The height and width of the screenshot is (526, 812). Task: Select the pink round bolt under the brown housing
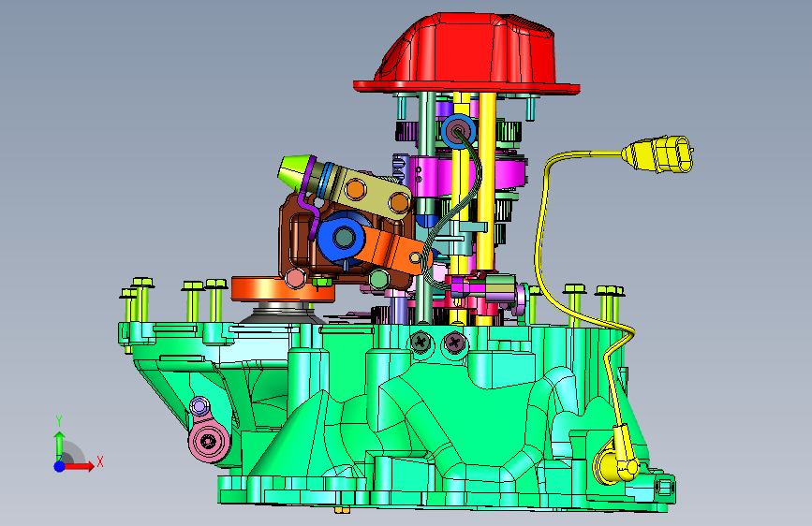click(295, 279)
